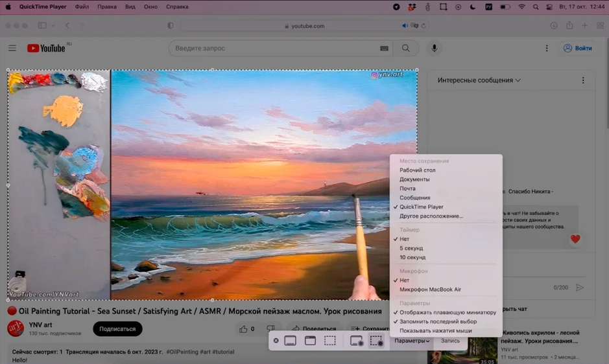Open the Файл menu in the menu bar
This screenshot has height=364, width=609.
82,7
